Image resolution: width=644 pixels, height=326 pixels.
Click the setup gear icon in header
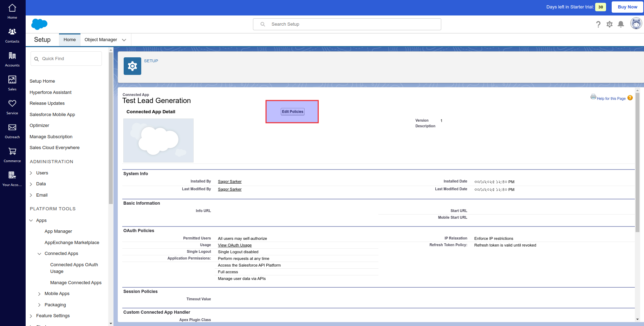point(610,24)
